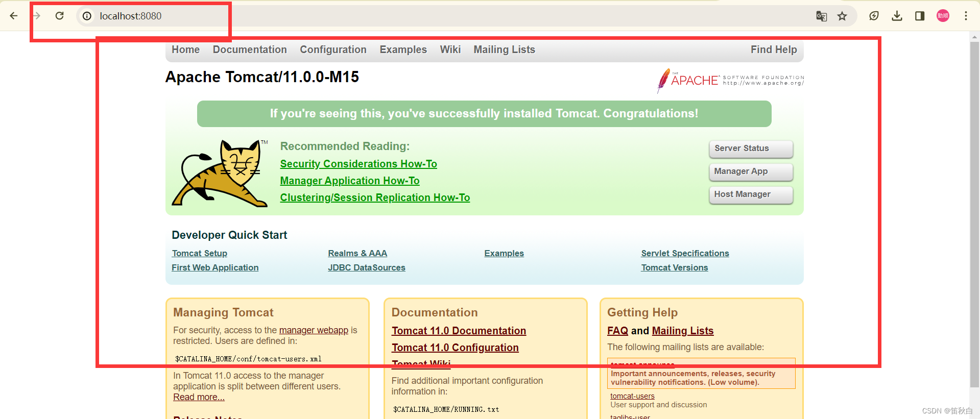Click the Host Manager button

(751, 194)
